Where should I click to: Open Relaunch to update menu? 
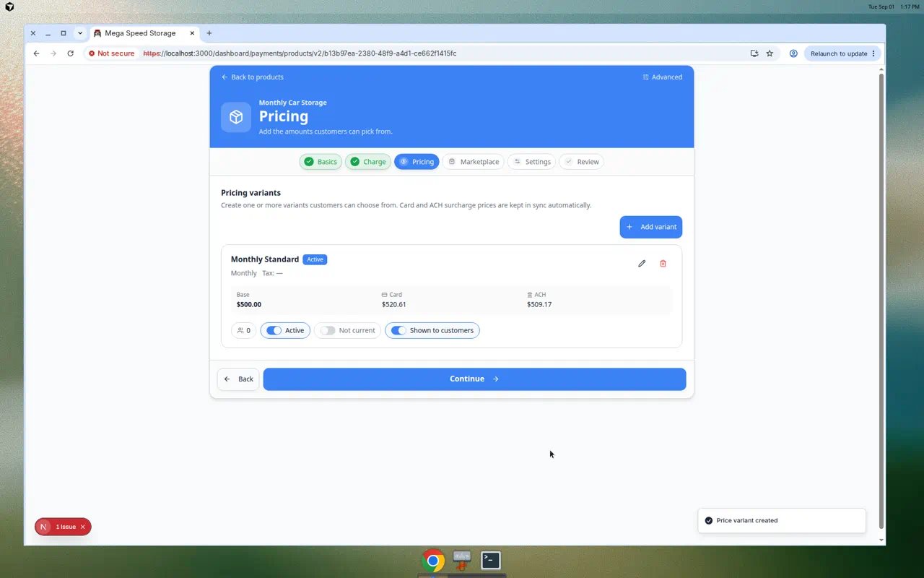[842, 53]
